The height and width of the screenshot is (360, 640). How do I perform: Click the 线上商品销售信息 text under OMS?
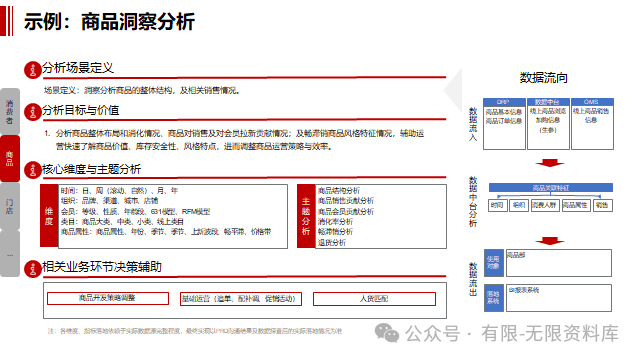click(x=591, y=116)
